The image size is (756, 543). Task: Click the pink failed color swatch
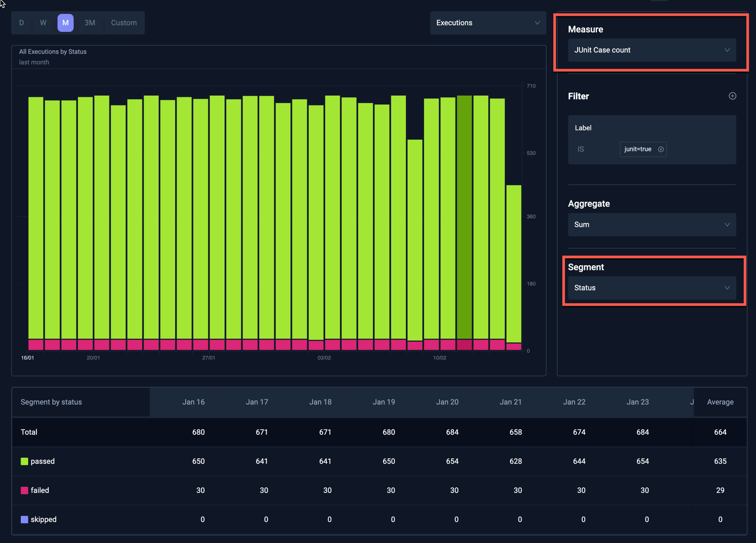click(23, 490)
